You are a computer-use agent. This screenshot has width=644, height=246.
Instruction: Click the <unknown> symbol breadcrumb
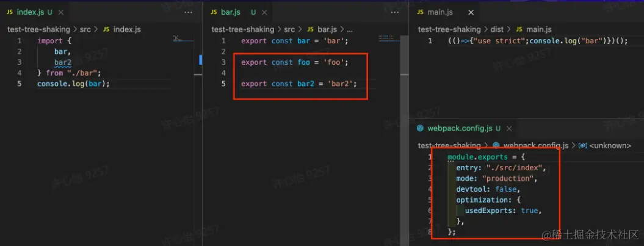coord(611,145)
